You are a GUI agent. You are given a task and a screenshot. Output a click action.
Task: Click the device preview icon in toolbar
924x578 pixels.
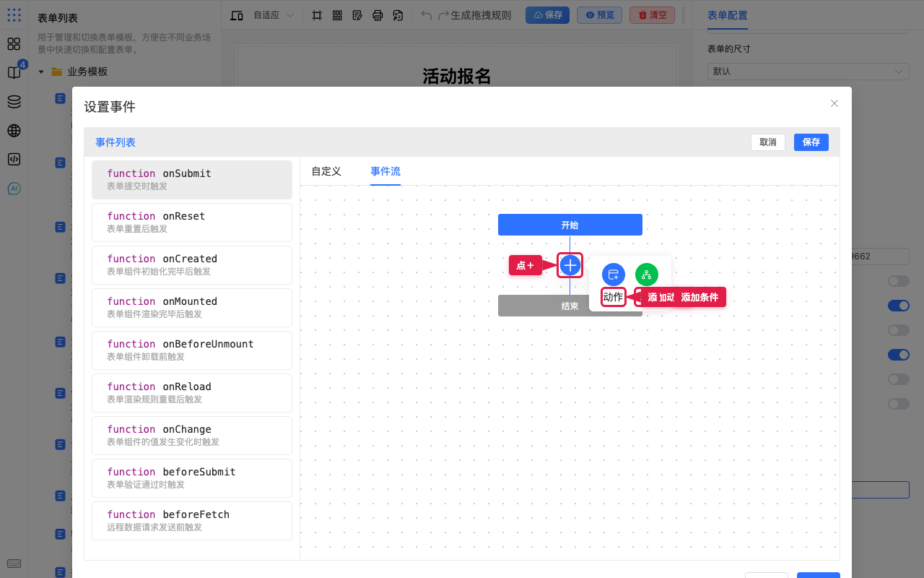click(237, 15)
